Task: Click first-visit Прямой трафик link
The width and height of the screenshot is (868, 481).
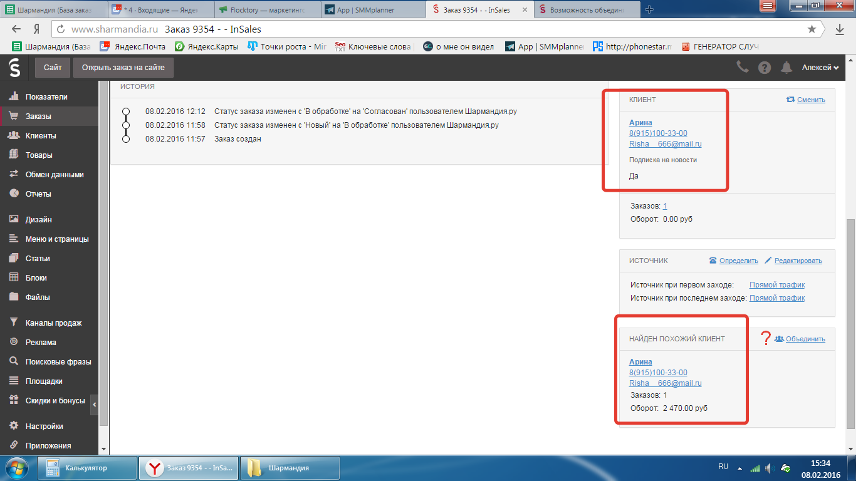Action: [777, 285]
